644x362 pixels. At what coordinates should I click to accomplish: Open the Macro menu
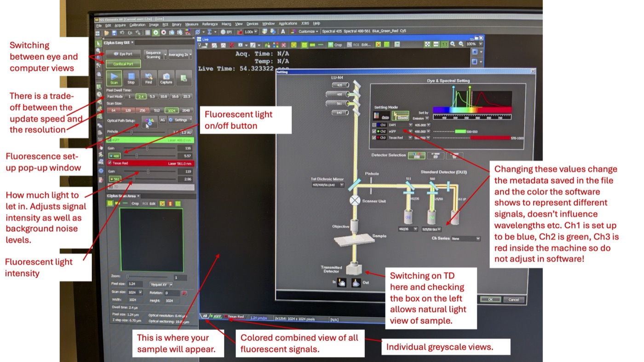[226, 24]
